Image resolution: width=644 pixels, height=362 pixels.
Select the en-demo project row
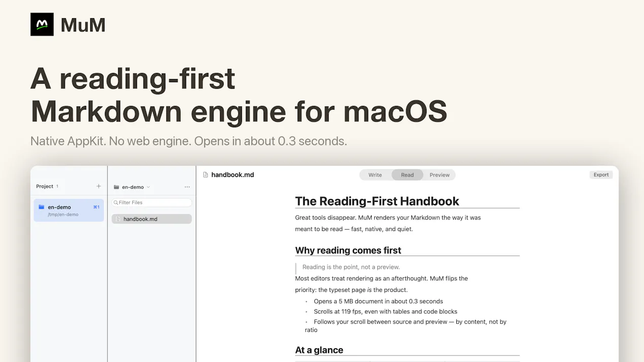point(69,210)
